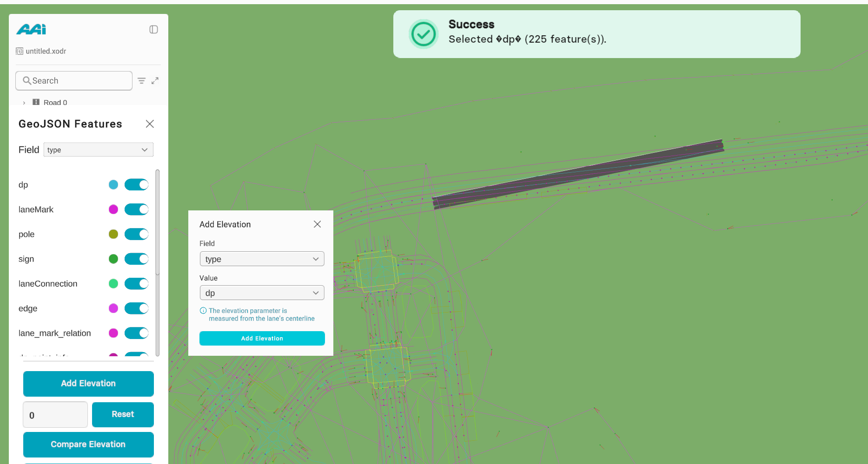This screenshot has width=868, height=464.
Task: Click the untitled.xodr file icon
Action: 20,51
